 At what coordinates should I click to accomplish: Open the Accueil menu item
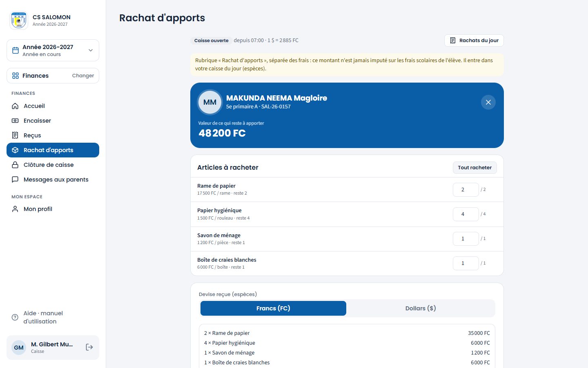click(53, 106)
